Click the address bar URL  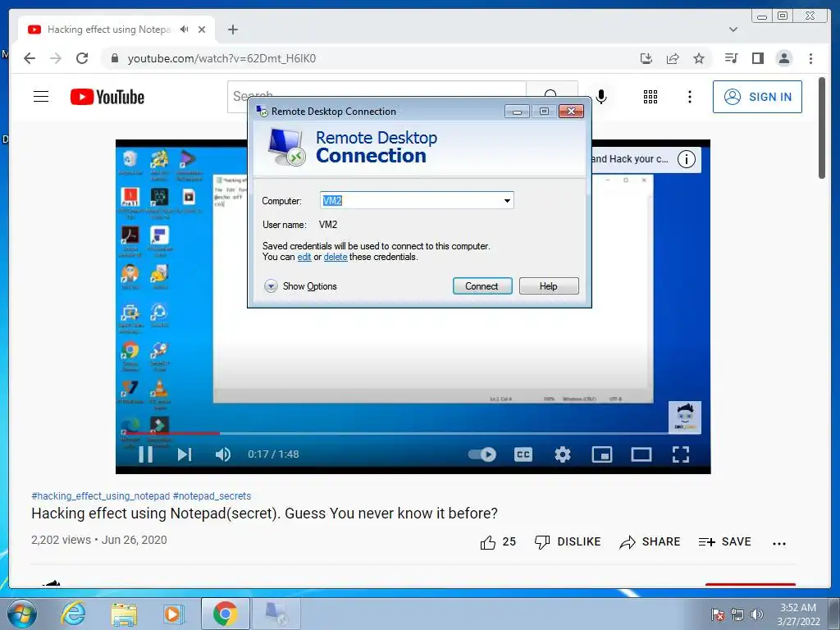(221, 58)
